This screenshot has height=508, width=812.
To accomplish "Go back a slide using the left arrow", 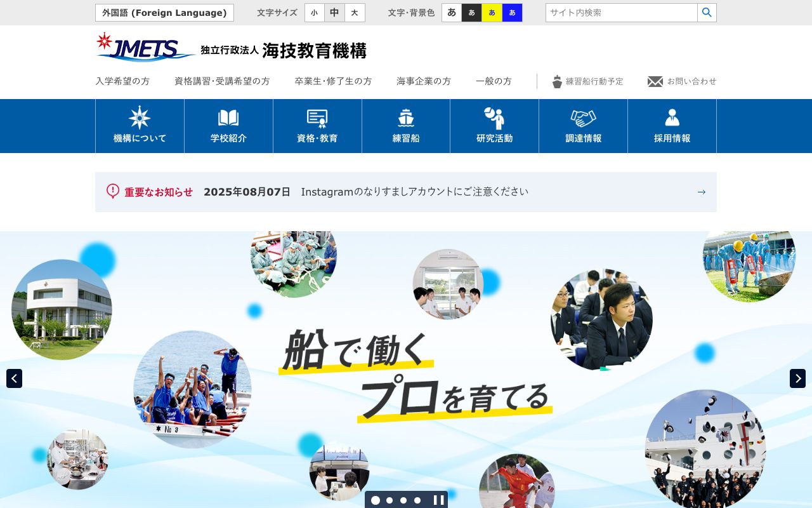I will coord(14,378).
